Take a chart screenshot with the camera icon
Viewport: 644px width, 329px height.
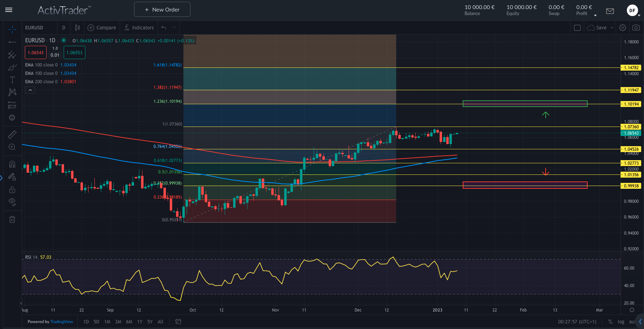pyautogui.click(x=636, y=28)
